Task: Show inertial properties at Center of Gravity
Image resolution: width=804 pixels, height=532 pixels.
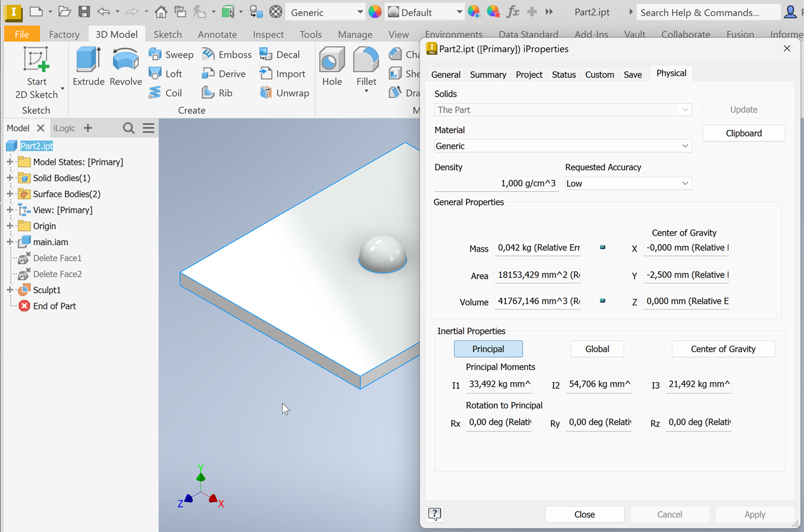Action: (x=723, y=348)
